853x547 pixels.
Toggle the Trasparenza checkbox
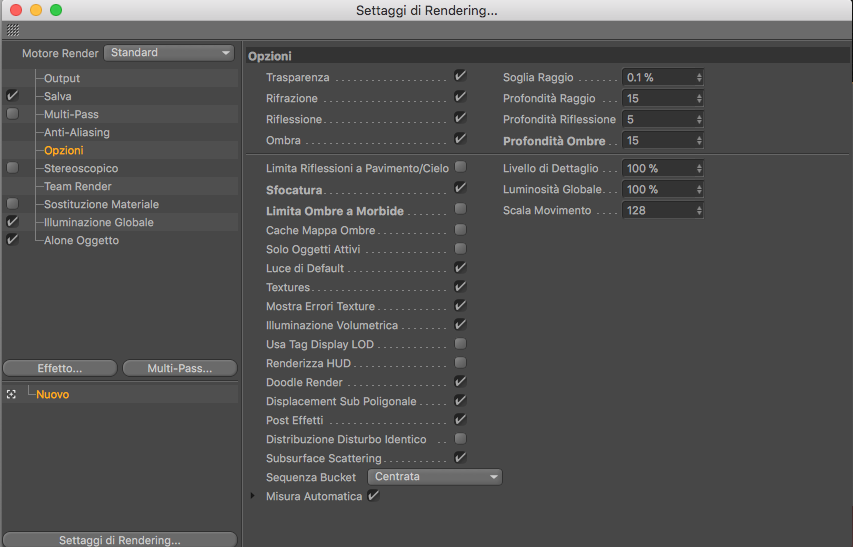pyautogui.click(x=460, y=76)
